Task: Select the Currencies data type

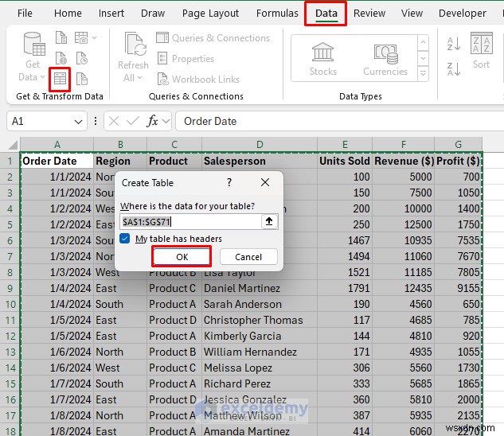Action: 385,59
